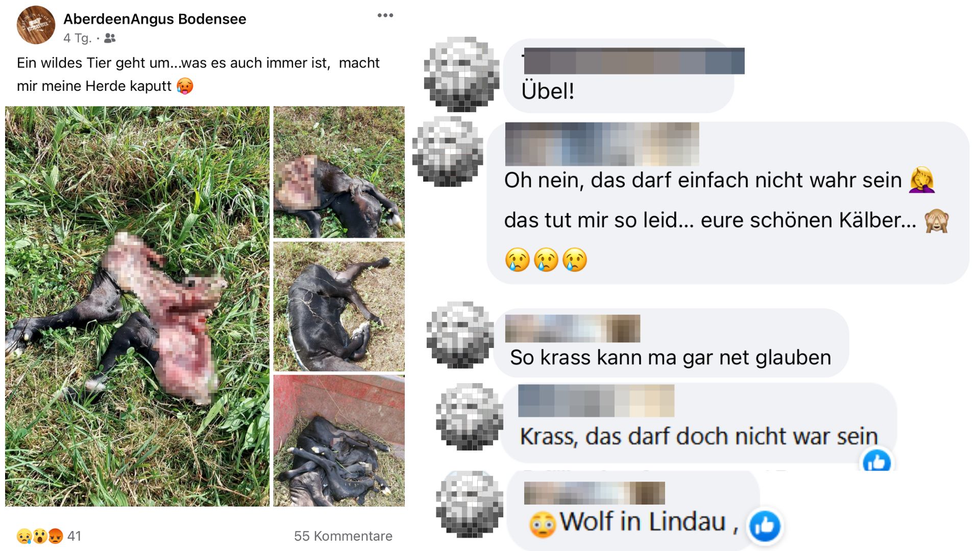Click the like badge next to 'Wolf in Lindau'
The image size is (980, 551).
764,525
